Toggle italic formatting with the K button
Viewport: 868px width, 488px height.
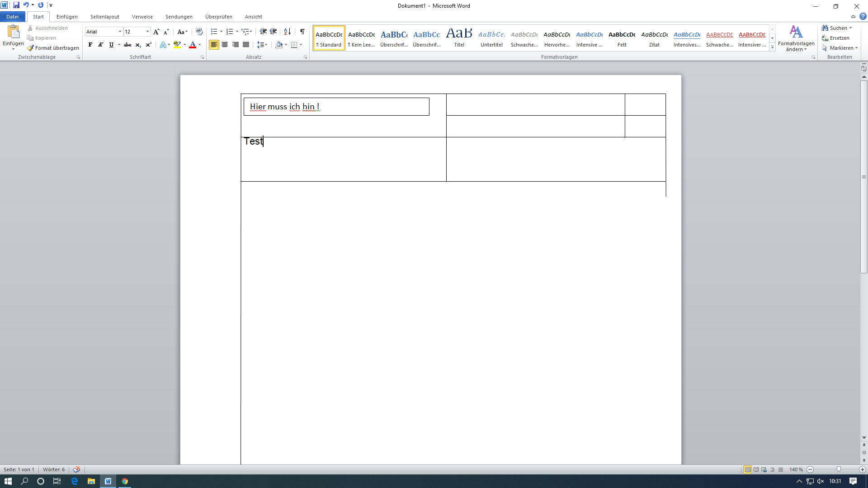pos(101,45)
